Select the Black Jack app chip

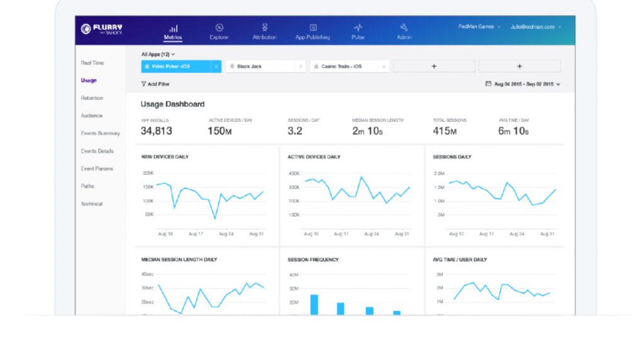[258, 66]
